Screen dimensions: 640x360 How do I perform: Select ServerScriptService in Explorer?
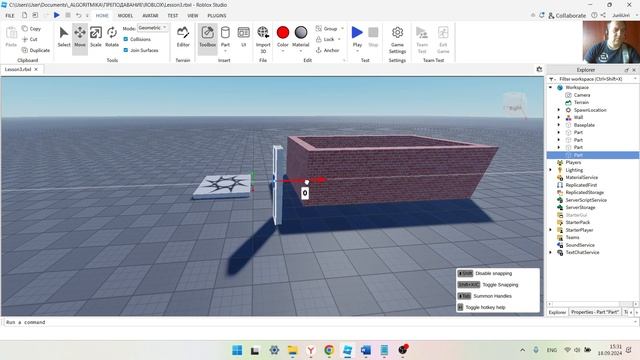pos(586,200)
